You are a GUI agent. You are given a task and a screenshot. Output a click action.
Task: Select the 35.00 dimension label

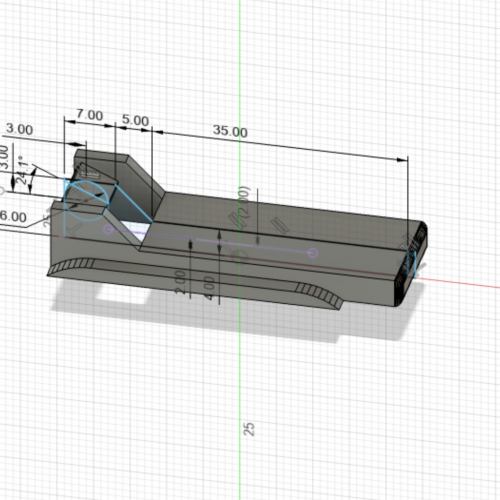pyautogui.click(x=230, y=131)
